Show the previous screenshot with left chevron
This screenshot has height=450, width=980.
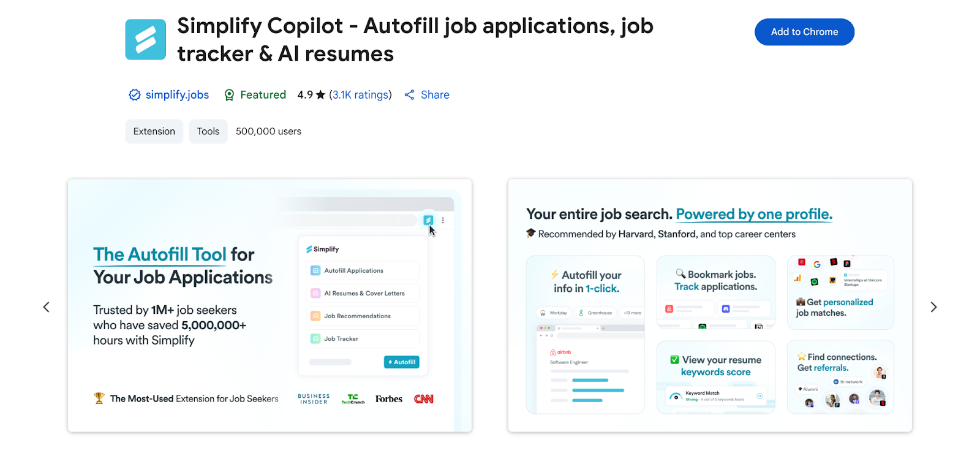[47, 307]
